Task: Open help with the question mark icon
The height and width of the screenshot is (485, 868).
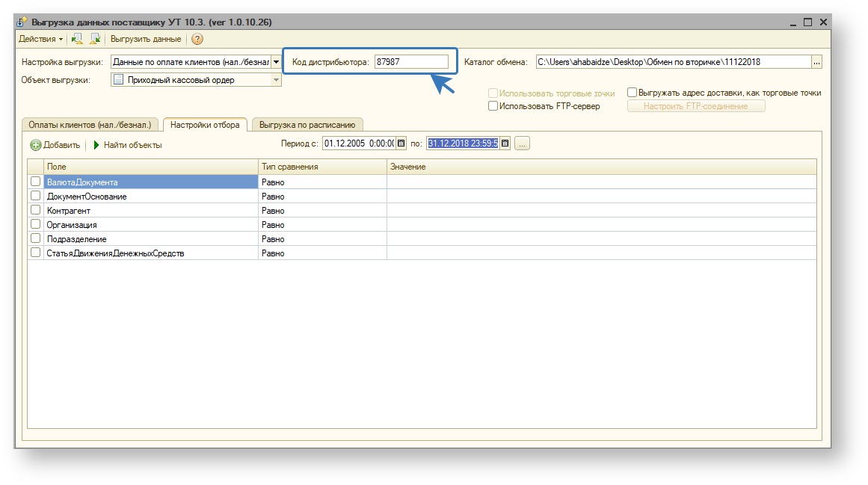Action: pos(197,39)
